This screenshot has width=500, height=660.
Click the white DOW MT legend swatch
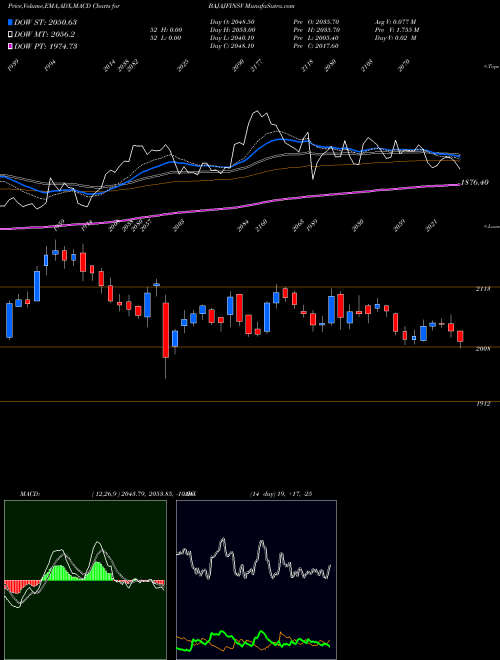tap(10, 35)
